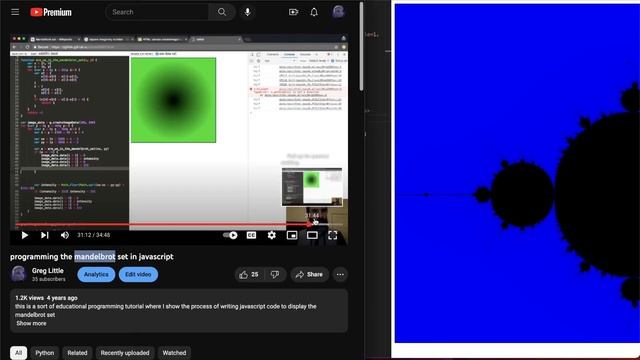The height and width of the screenshot is (360, 640).
Task: Click the video title text
Action: (x=92, y=256)
